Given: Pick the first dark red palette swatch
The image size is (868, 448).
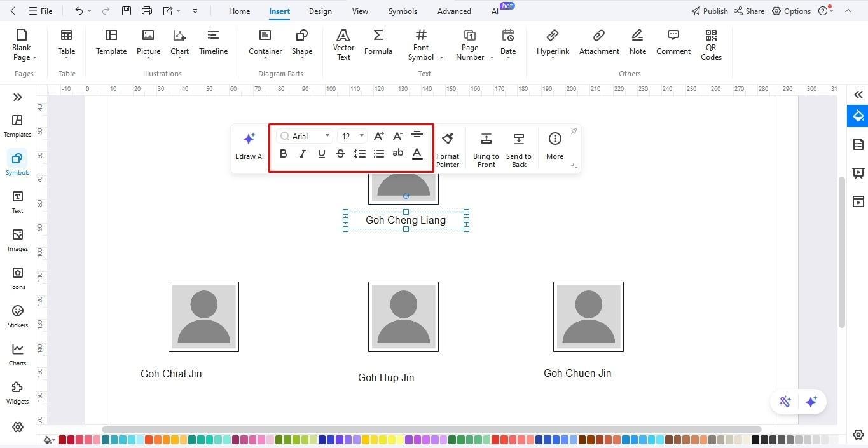Looking at the screenshot, I should [x=62, y=440].
